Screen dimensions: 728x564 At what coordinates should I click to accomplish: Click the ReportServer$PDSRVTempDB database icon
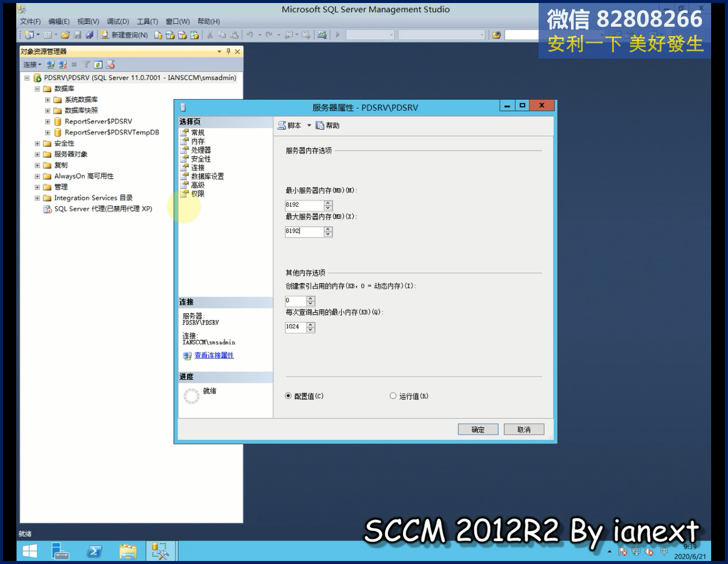(x=58, y=132)
